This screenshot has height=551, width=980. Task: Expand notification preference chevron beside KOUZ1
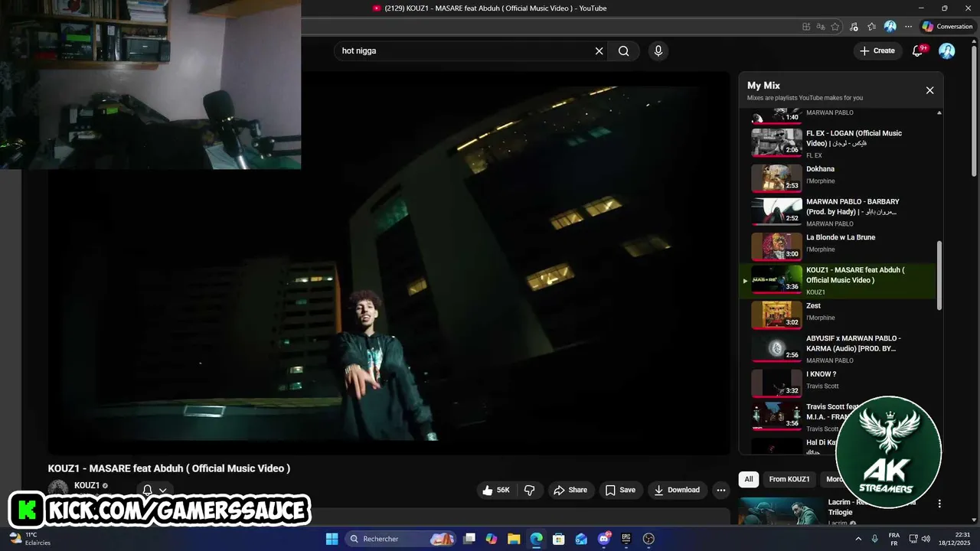[162, 491]
